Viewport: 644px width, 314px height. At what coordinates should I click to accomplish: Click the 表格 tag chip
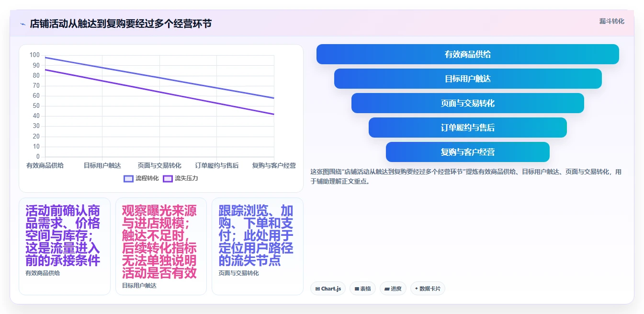(x=363, y=289)
